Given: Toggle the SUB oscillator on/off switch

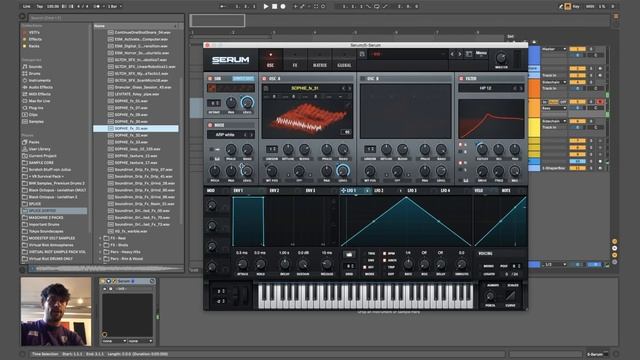Looking at the screenshot, I should [210, 78].
